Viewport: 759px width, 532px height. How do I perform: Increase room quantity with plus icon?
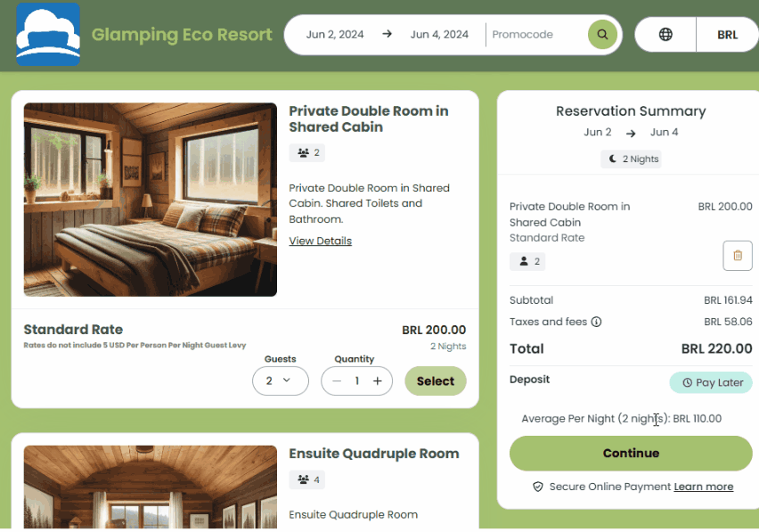378,381
